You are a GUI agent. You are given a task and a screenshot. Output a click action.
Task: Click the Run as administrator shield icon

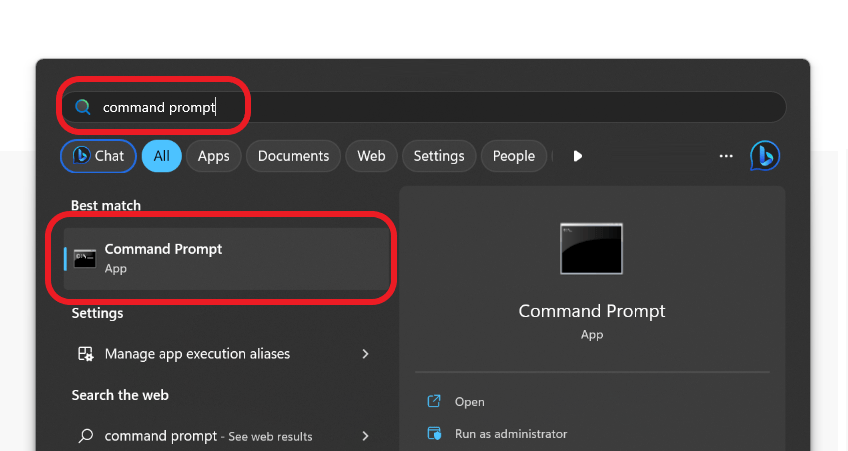tap(434, 433)
